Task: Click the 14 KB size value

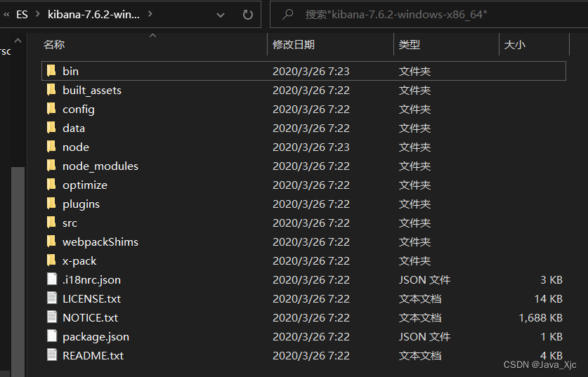Action: pos(548,298)
